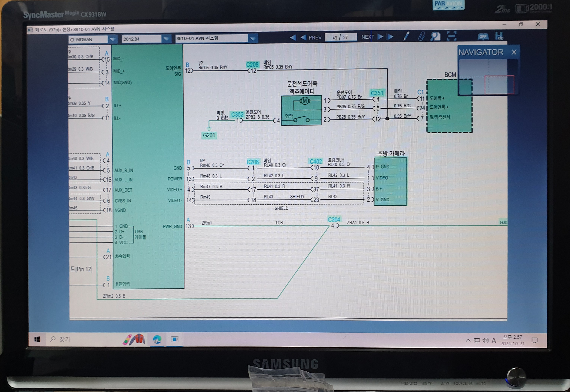
Task: Restore down the circuit viewer window
Action: tap(521, 24)
